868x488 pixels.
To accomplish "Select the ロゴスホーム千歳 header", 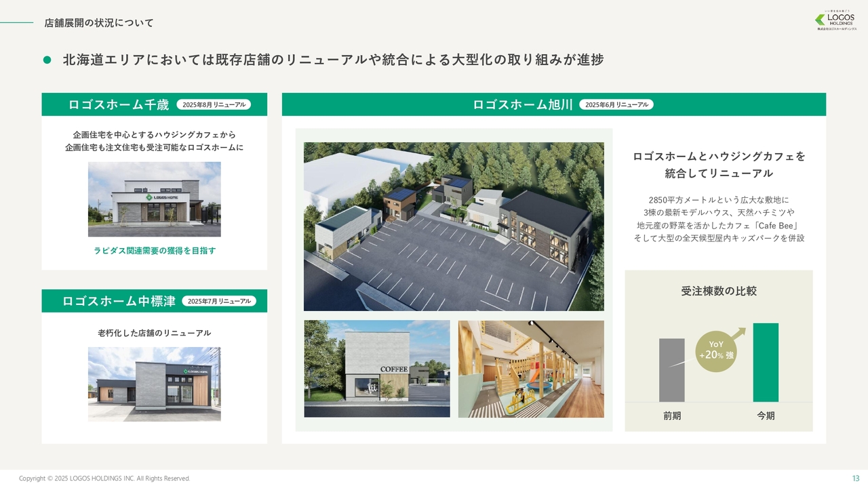I will pos(119,105).
